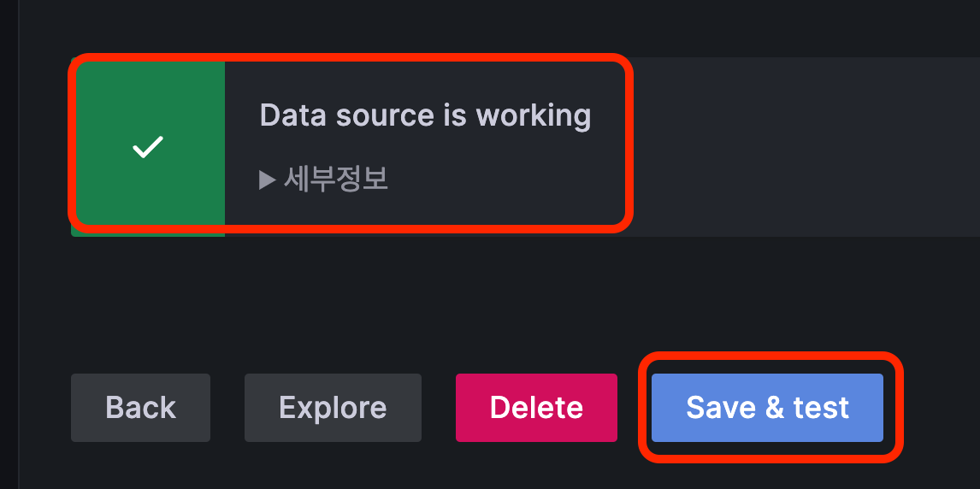The height and width of the screenshot is (489, 980).
Task: Click the word 'Back' on the gray button
Action: (140, 408)
